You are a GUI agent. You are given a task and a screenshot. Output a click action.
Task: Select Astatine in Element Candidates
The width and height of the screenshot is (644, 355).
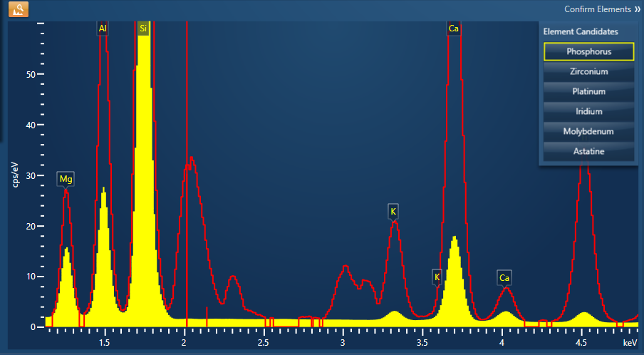[588, 152]
